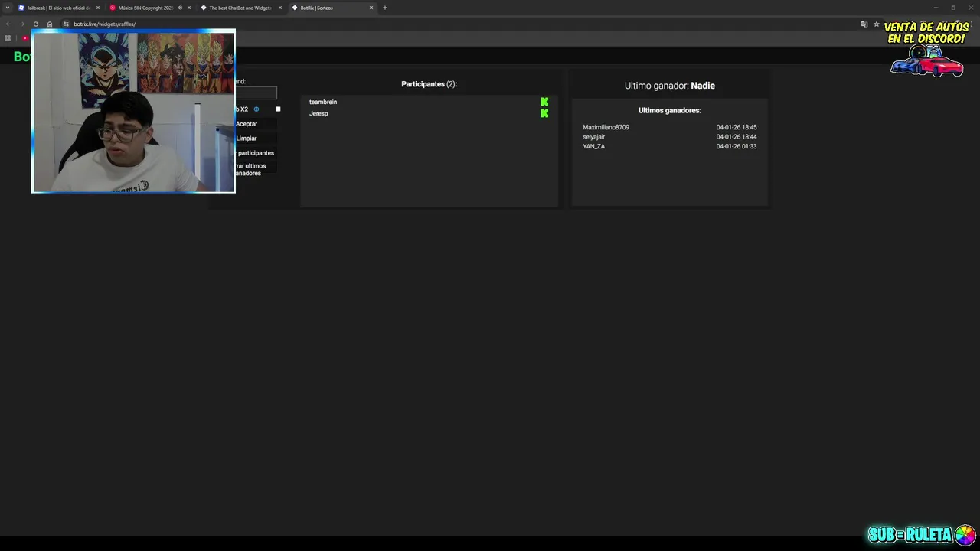Select past winner seiyajair

[594, 137]
